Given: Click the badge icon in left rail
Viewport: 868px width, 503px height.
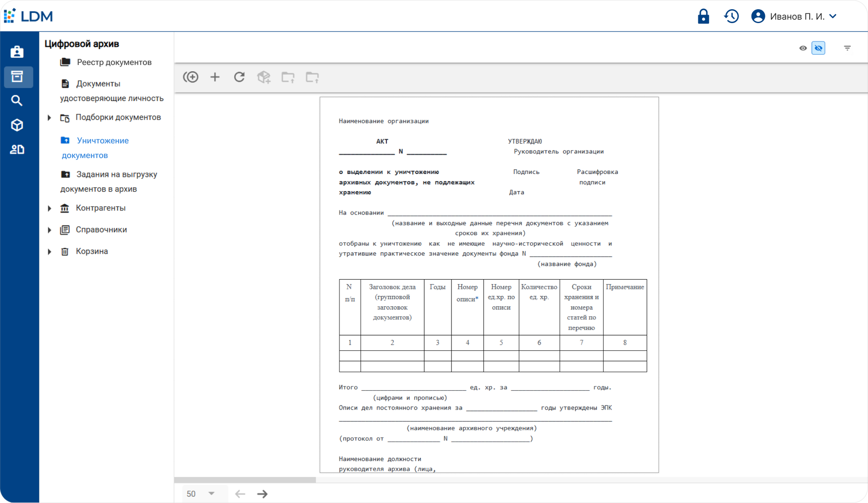Looking at the screenshot, I should 17,52.
